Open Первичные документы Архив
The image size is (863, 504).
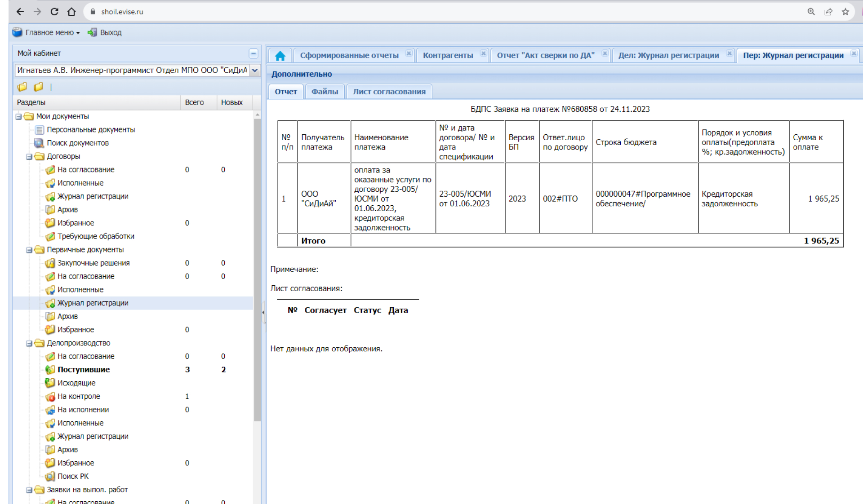click(x=67, y=316)
